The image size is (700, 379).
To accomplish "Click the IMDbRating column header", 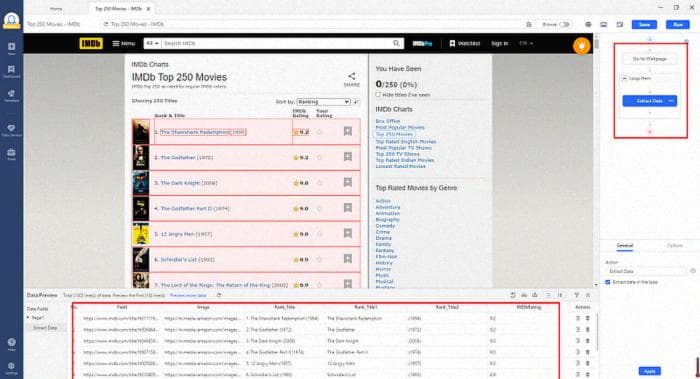I will coord(529,307).
